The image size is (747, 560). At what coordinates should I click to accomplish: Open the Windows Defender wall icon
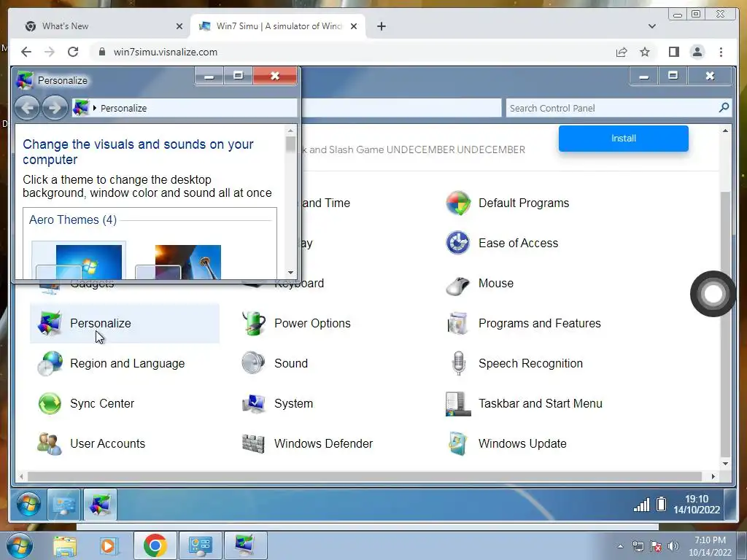(x=254, y=443)
